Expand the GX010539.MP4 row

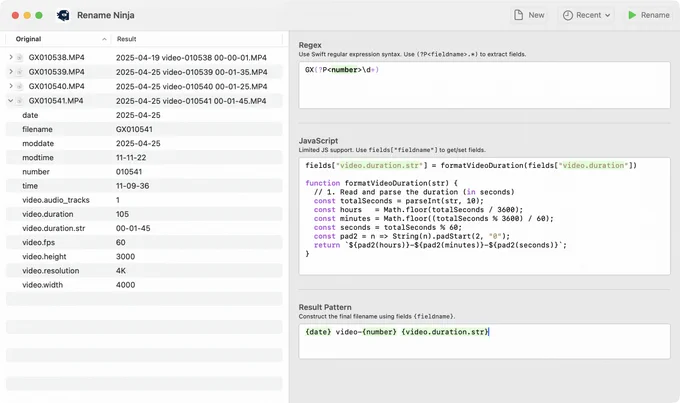point(11,72)
